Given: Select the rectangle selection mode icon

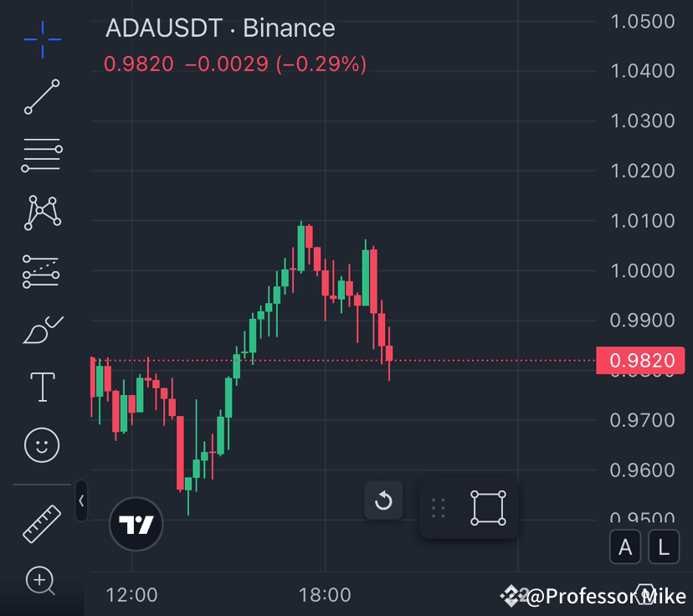Looking at the screenshot, I should [486, 506].
